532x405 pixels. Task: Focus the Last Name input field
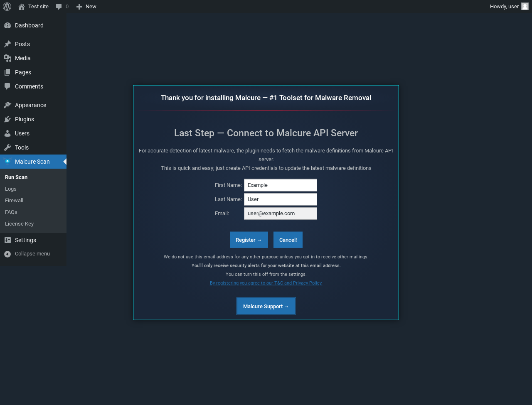[x=281, y=199]
